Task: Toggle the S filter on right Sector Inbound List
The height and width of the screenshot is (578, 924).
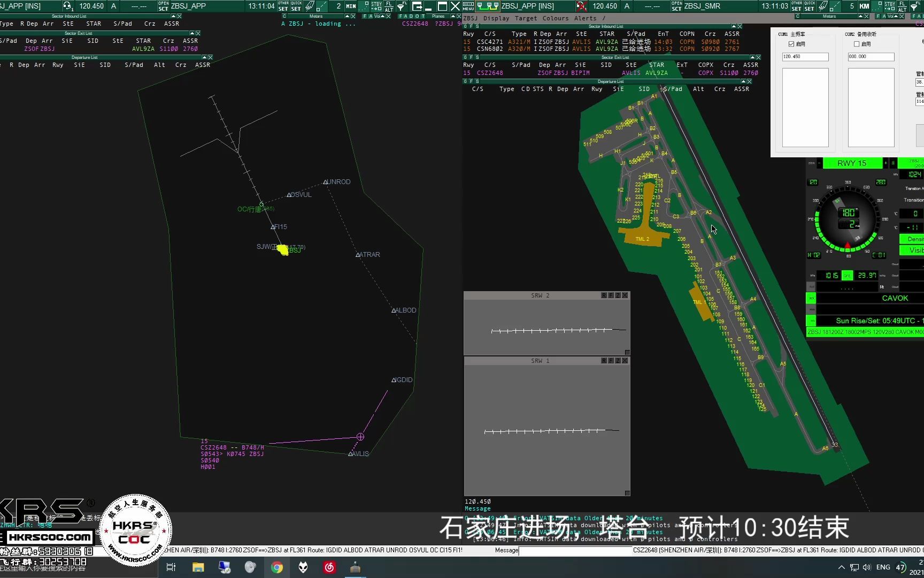Action: click(x=477, y=26)
